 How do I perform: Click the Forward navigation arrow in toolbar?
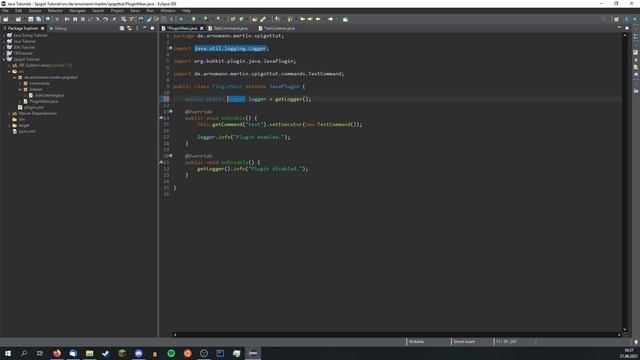(330, 19)
